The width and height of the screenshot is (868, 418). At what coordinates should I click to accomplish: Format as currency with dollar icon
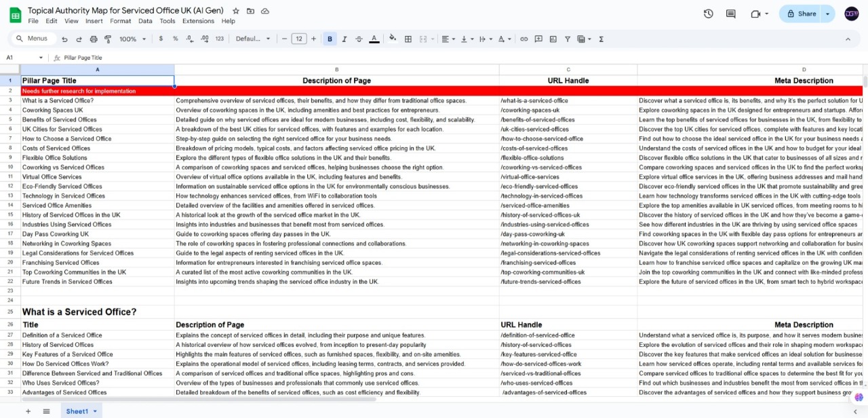(x=161, y=39)
